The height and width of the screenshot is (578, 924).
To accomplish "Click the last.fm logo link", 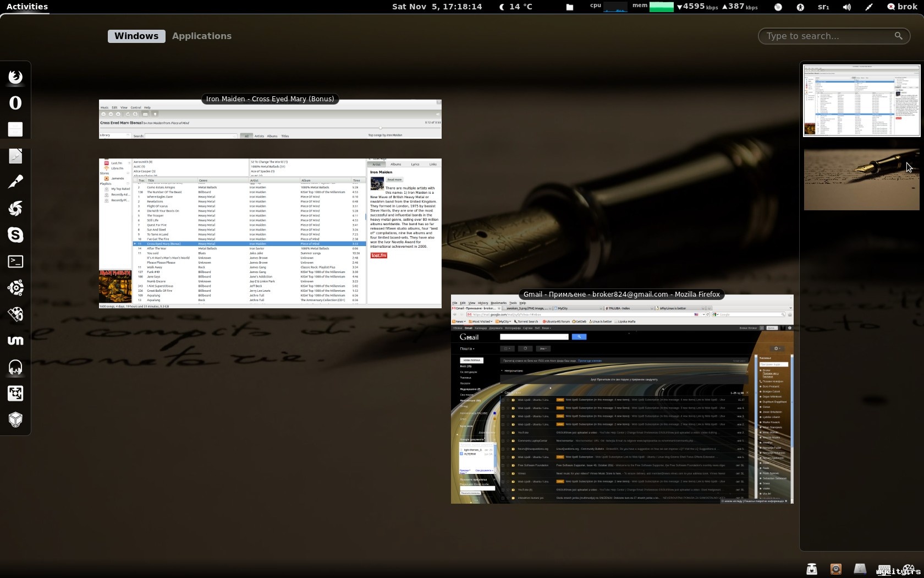I will (x=378, y=255).
